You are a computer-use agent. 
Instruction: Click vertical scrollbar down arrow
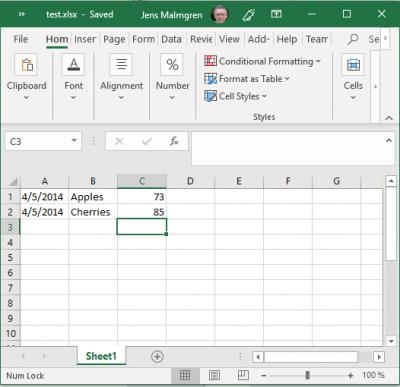391,341
